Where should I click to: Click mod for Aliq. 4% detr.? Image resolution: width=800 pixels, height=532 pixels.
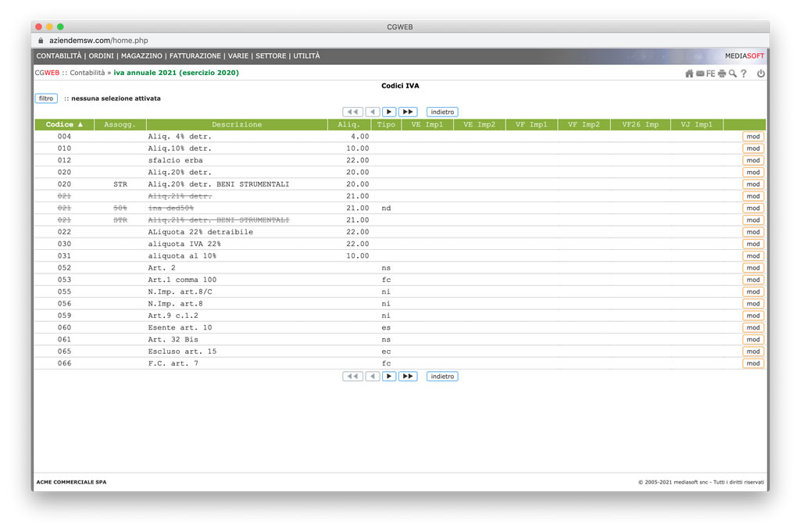point(753,137)
